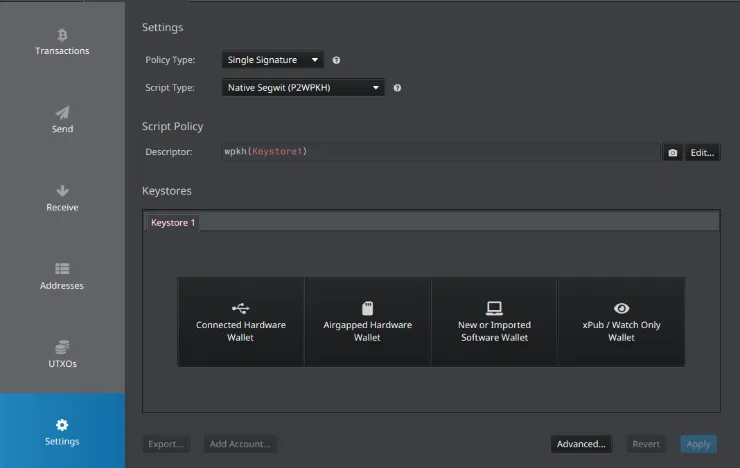Open the Send sidebar tab
Screen dimensions: 740x468
62,120
